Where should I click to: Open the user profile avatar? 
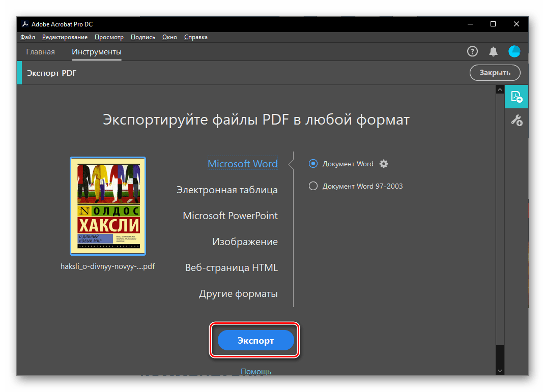[x=514, y=51]
